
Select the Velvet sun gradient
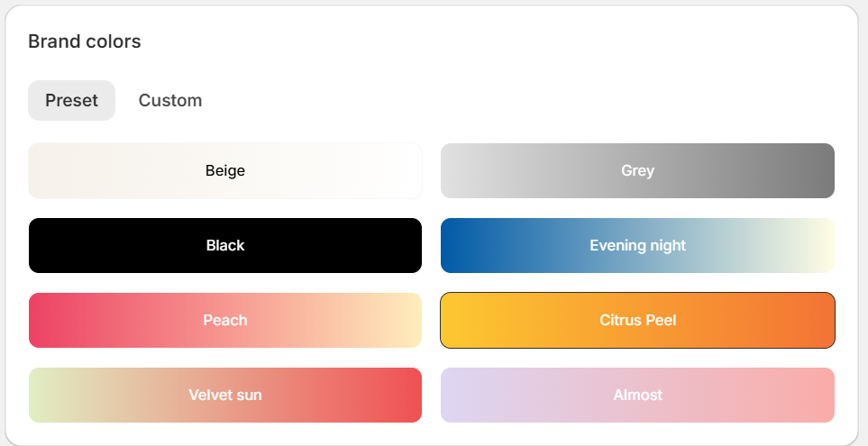[225, 395]
